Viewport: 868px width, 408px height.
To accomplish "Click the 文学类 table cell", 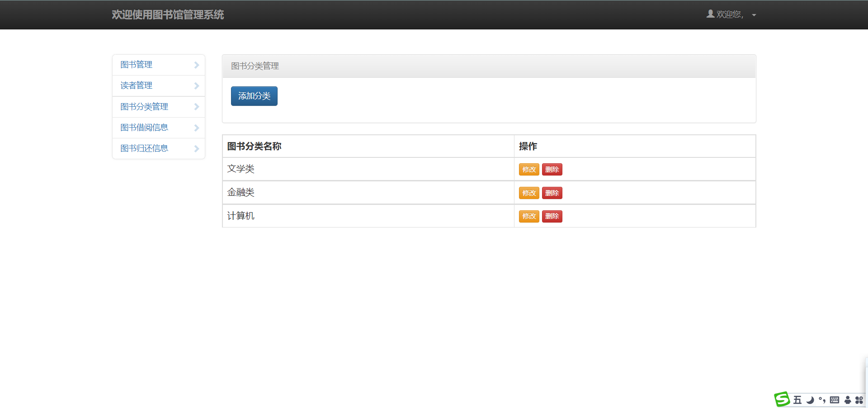I will 368,169.
